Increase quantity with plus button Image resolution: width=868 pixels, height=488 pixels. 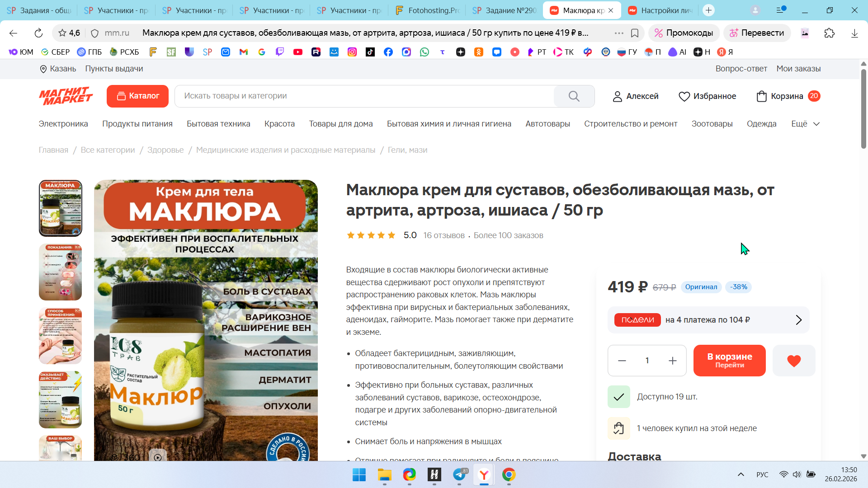(672, 361)
